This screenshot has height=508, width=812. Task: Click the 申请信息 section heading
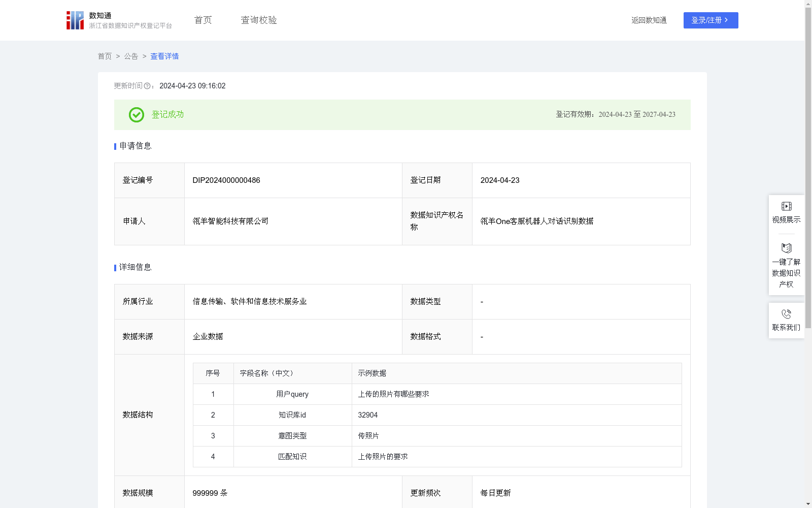pyautogui.click(x=136, y=146)
